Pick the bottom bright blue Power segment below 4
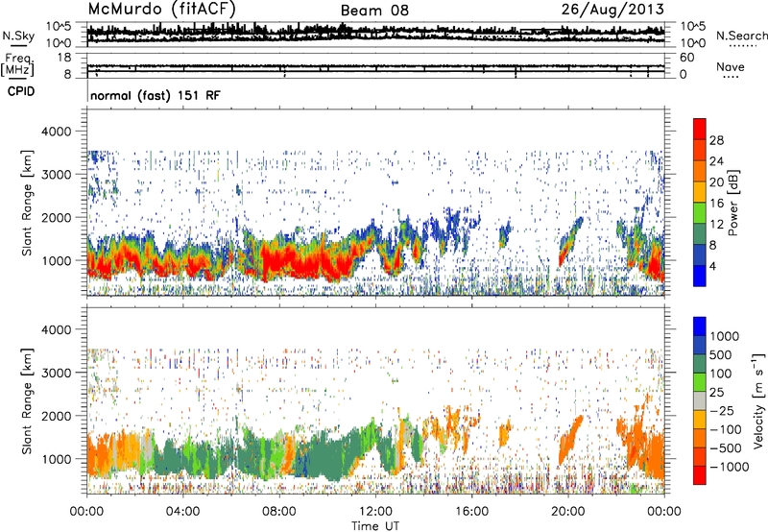Image resolution: width=768 pixels, height=532 pixels. (x=700, y=276)
